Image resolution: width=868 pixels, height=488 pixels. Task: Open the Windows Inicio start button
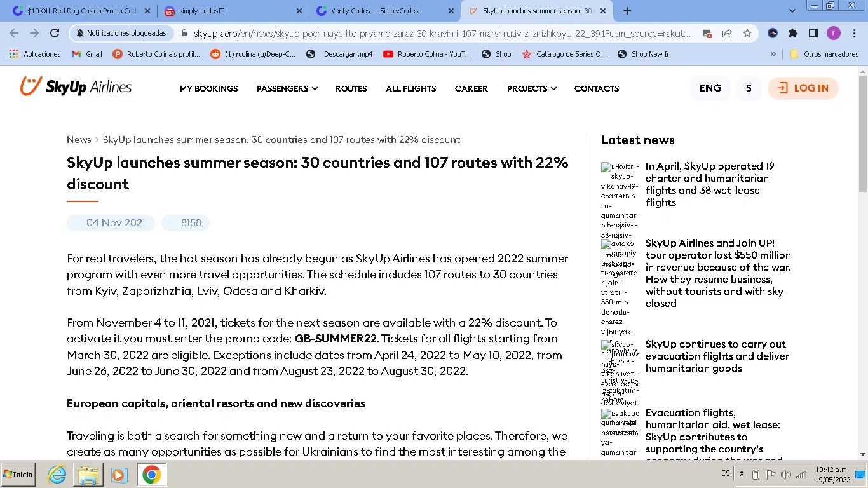coord(18,475)
